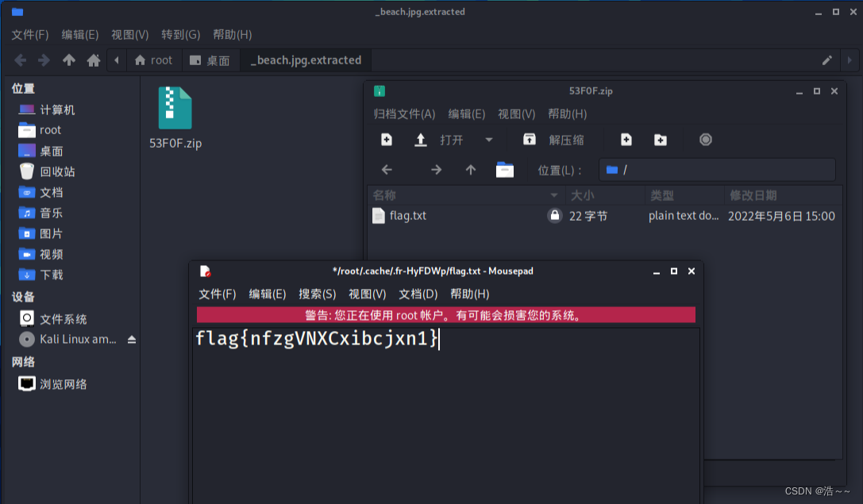
Task: Open the 名称 column sort dropdown arrow
Action: tap(553, 194)
